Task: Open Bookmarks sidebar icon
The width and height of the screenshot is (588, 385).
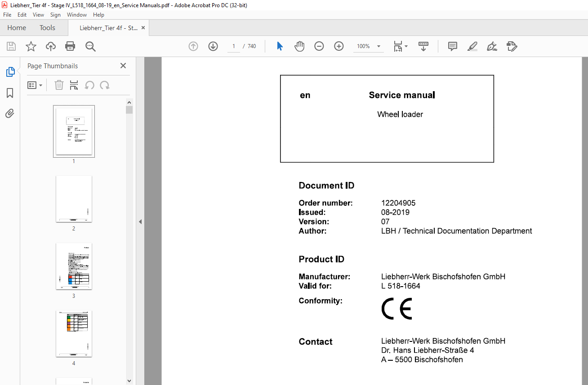Action: [x=10, y=93]
